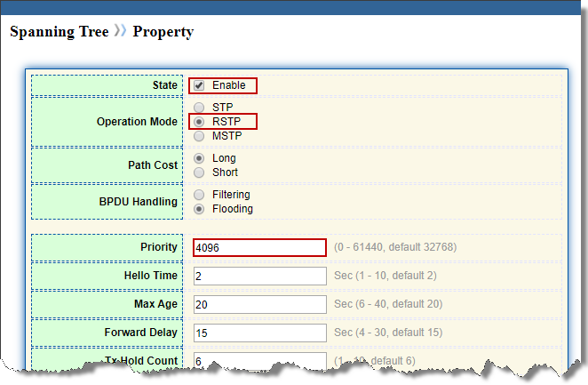The width and height of the screenshot is (588, 385).
Task: Click the BPDU Handling row label
Action: tap(139, 202)
